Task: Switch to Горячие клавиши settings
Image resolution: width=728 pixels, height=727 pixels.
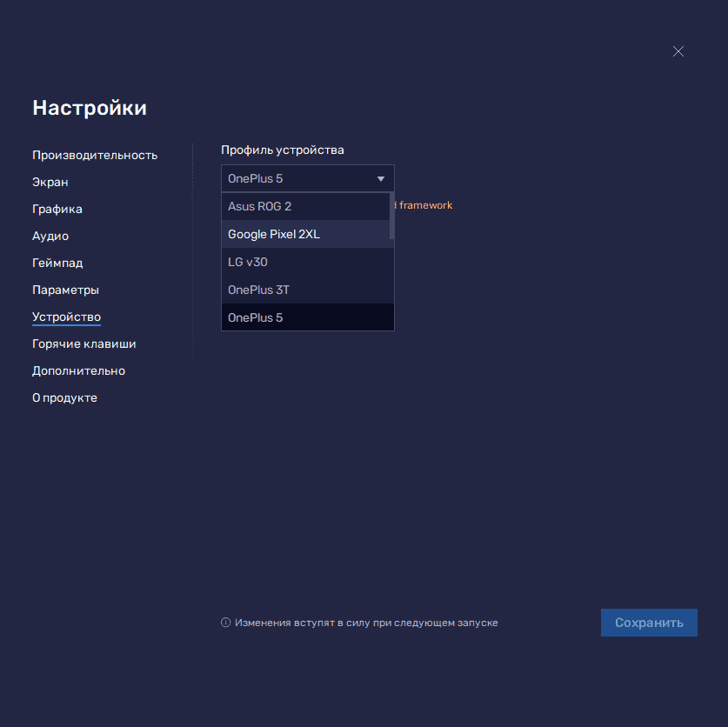Action: 83,343
